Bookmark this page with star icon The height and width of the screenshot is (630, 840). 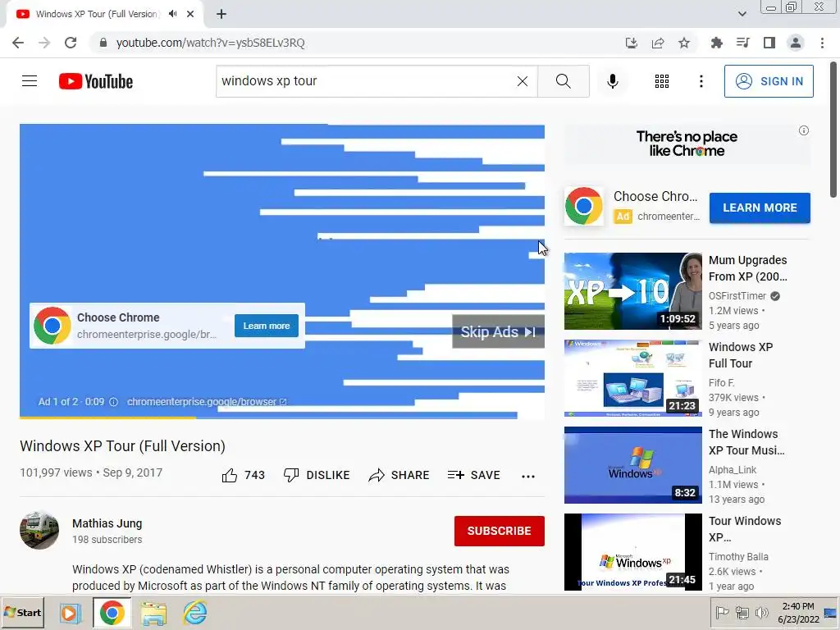684,43
